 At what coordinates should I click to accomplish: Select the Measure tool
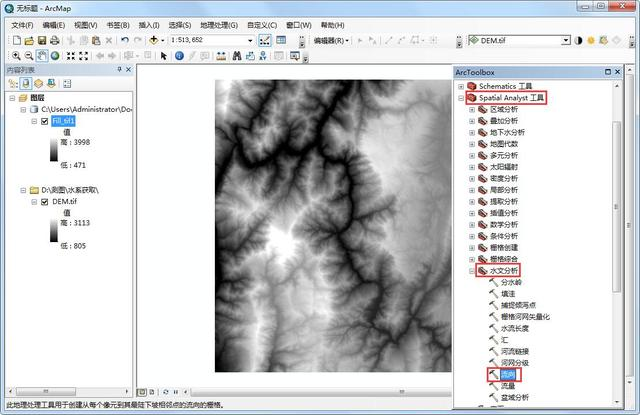[x=221, y=56]
